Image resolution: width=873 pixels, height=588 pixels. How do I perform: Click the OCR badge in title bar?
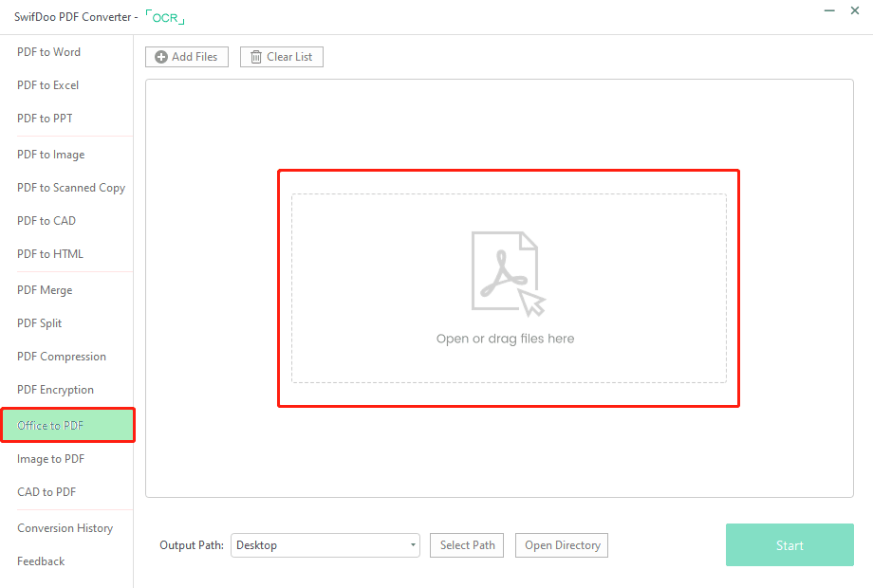click(x=165, y=17)
